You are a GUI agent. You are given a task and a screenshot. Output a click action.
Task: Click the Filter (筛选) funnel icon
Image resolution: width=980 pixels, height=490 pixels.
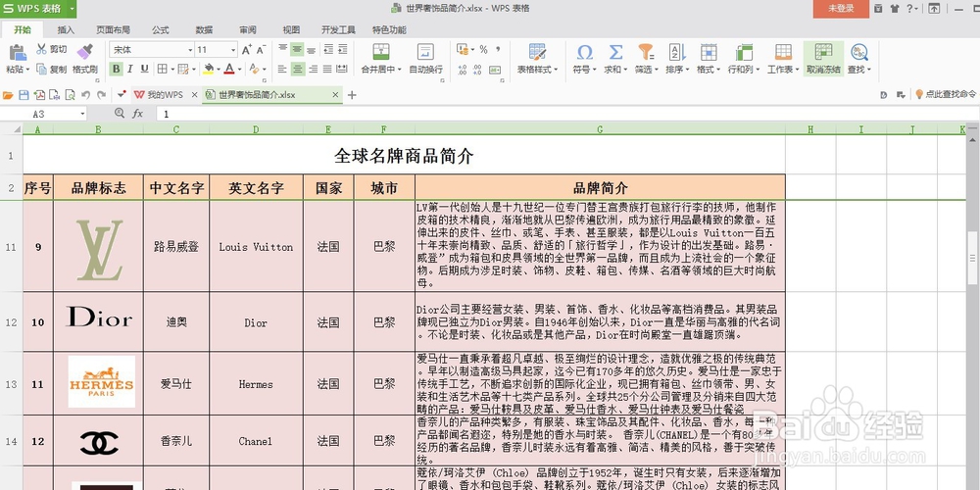point(646,52)
